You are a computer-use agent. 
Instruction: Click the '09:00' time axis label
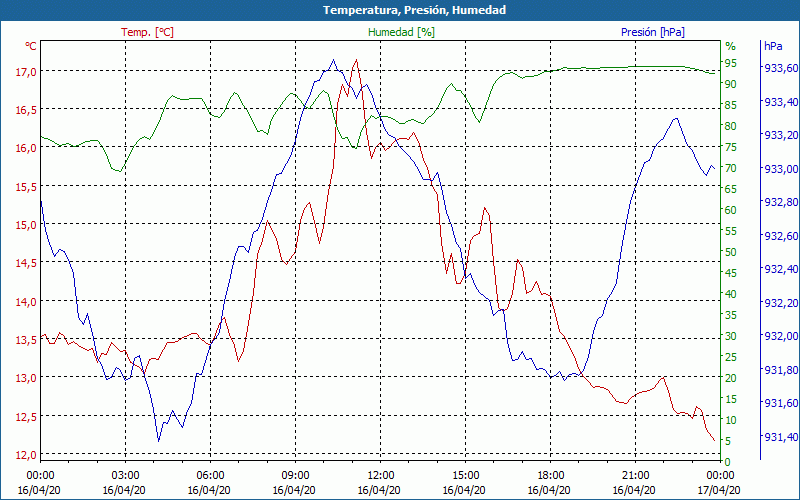295,476
